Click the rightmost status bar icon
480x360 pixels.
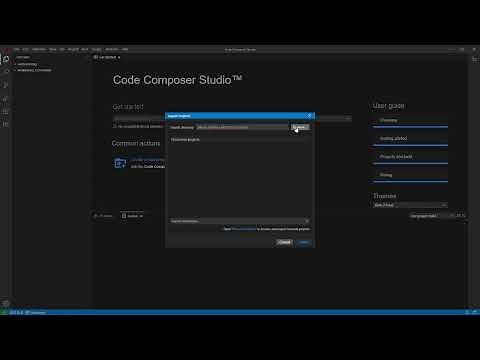coord(475,312)
